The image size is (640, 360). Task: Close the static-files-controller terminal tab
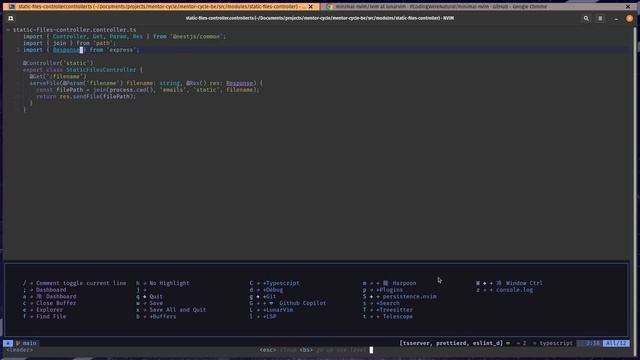311,7
